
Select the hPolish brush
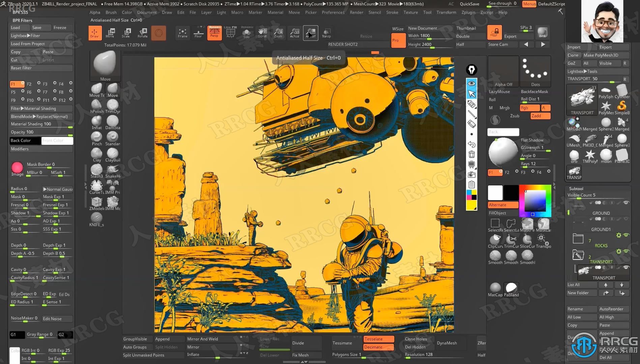(97, 107)
